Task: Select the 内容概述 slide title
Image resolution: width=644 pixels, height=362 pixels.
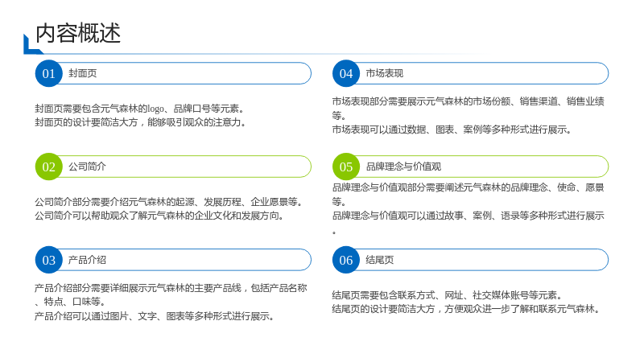Action: [78, 33]
